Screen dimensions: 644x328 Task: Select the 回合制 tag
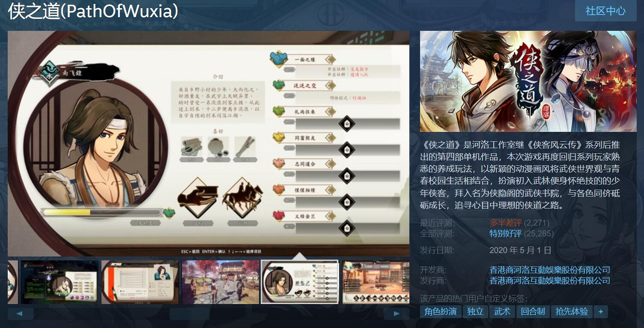coord(533,312)
